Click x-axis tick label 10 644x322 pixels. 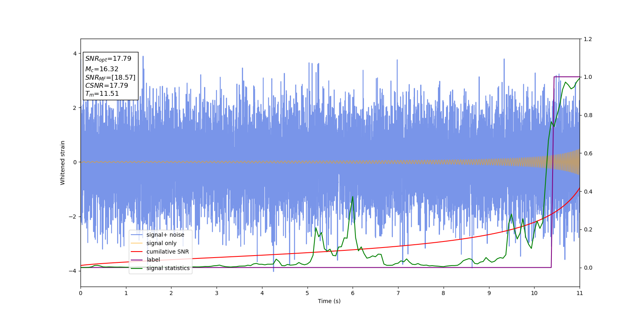click(534, 293)
